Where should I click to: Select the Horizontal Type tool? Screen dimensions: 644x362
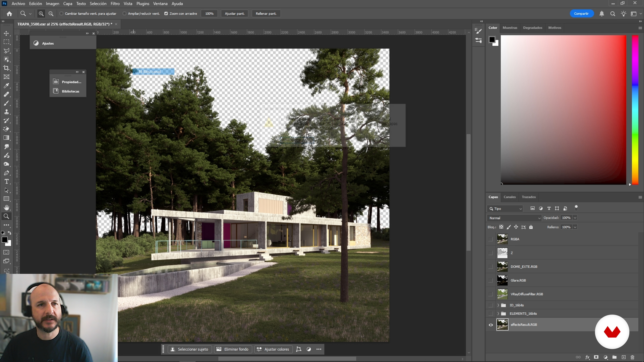6,182
